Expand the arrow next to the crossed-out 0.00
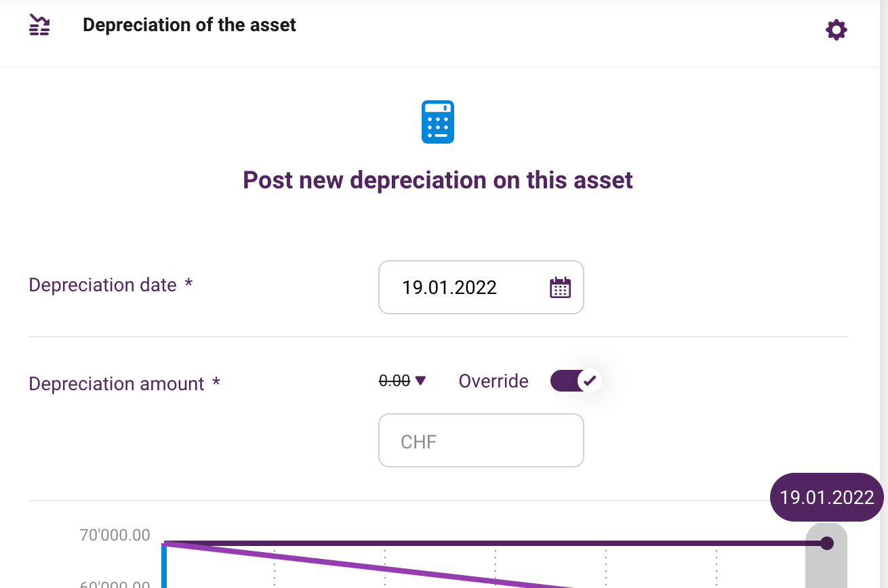 click(420, 381)
